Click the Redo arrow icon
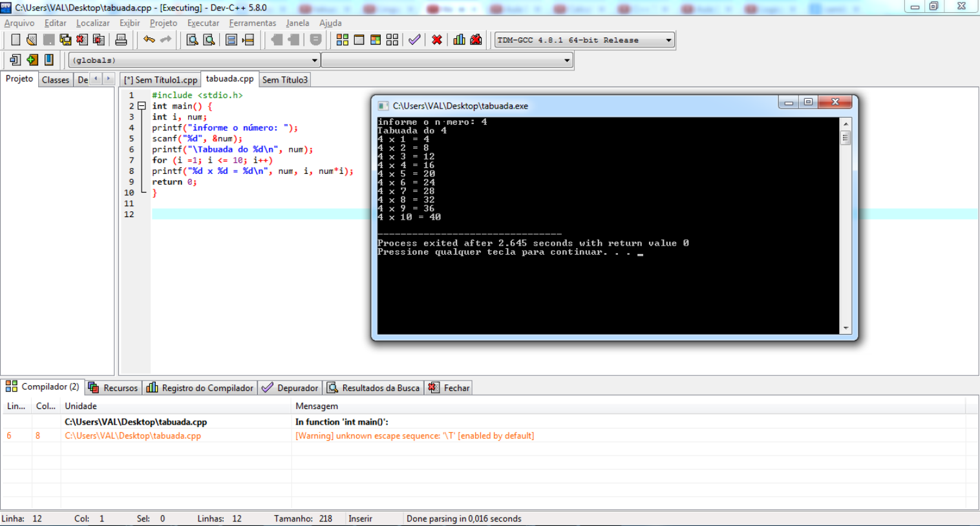This screenshot has height=526, width=980. [165, 39]
